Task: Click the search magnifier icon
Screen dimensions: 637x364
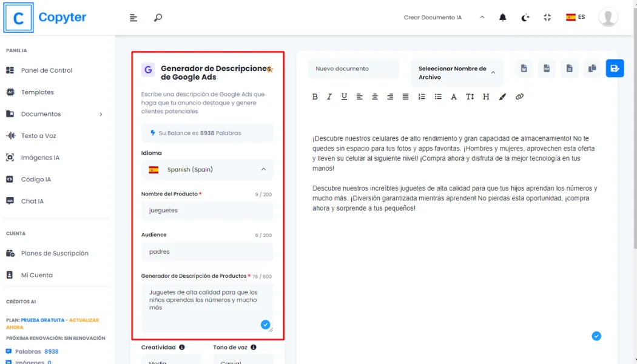Action: coord(158,18)
